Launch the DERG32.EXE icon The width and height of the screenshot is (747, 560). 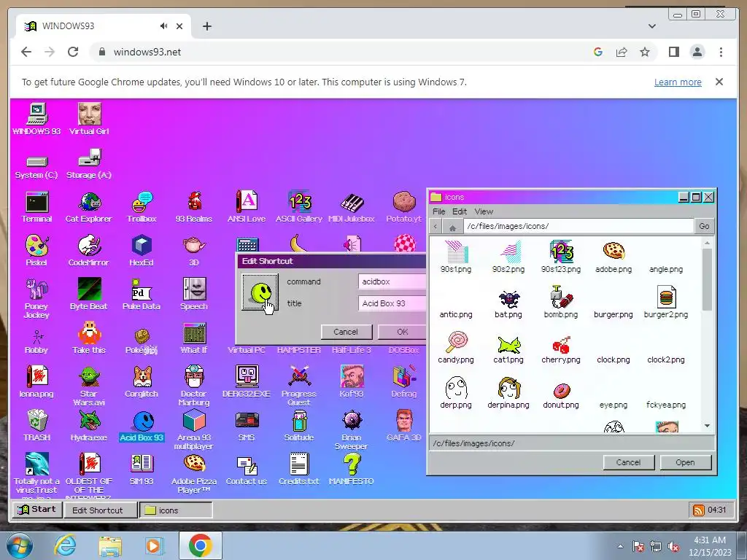click(x=247, y=382)
